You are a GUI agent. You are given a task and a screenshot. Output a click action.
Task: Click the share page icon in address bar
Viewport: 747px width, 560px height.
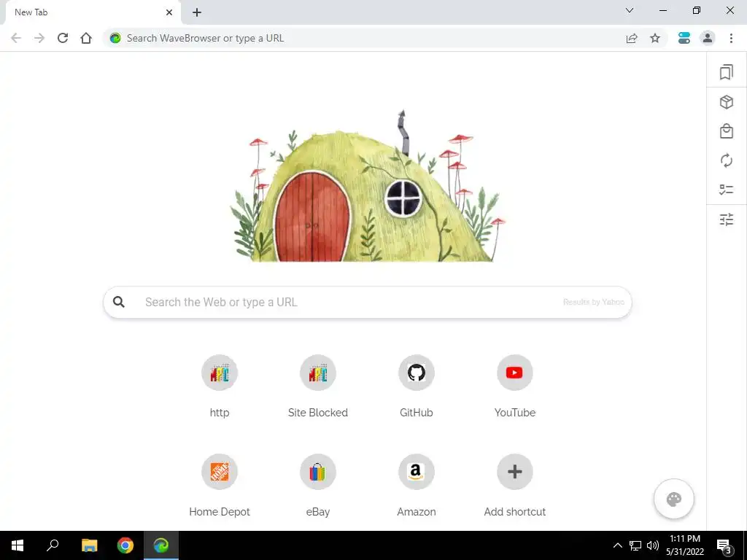[632, 38]
